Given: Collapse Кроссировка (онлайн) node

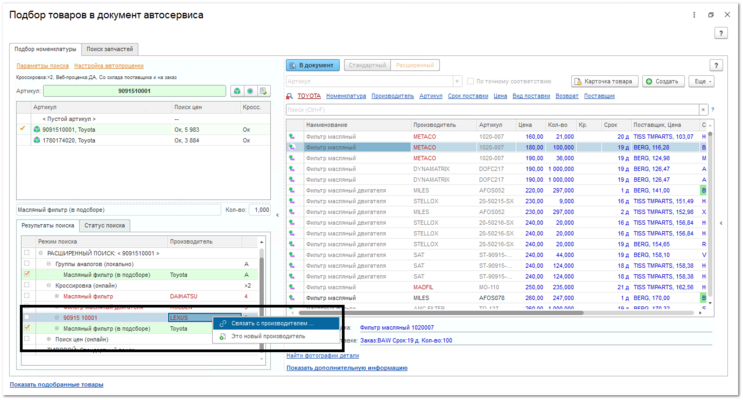Looking at the screenshot, I should [x=49, y=286].
